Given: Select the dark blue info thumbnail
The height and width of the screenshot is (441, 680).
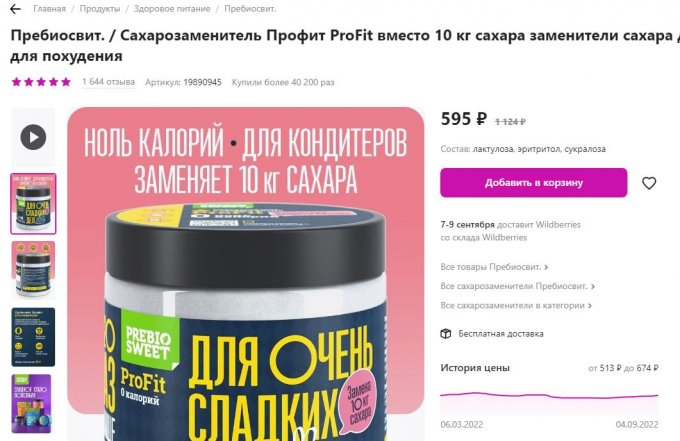Looking at the screenshot, I should coord(33,337).
